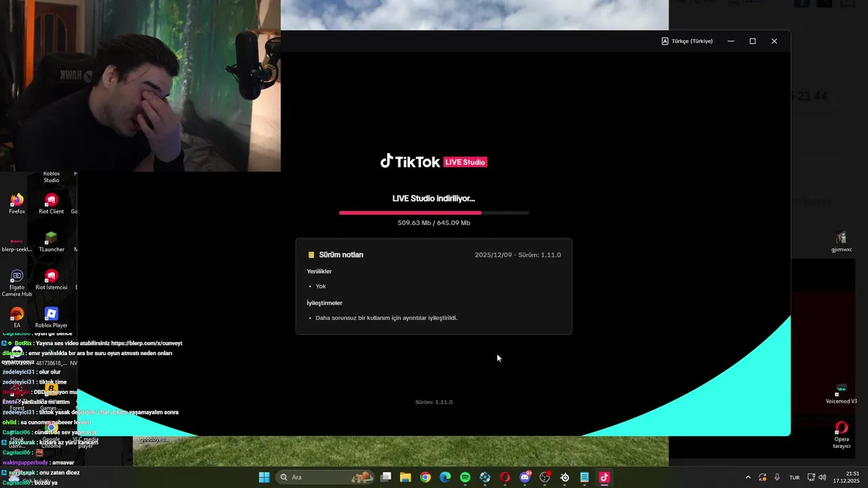Click the 'Sürüm: 1.11.0' footer text
868x488 pixels.
pyautogui.click(x=434, y=402)
